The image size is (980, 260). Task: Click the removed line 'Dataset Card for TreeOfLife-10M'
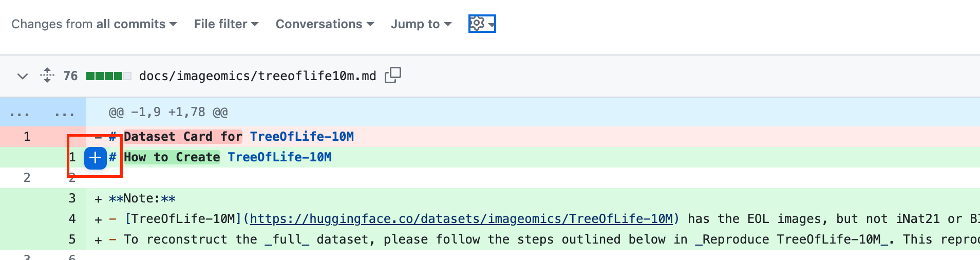238,137
